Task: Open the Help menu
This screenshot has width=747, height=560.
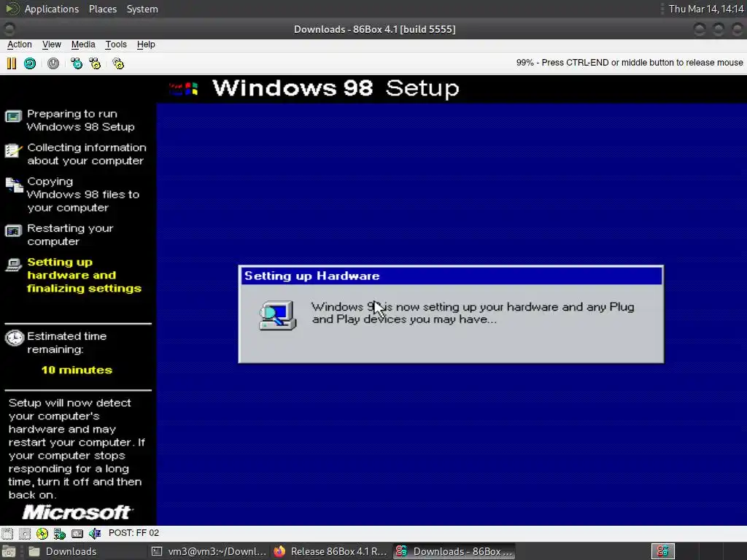Action: tap(146, 44)
